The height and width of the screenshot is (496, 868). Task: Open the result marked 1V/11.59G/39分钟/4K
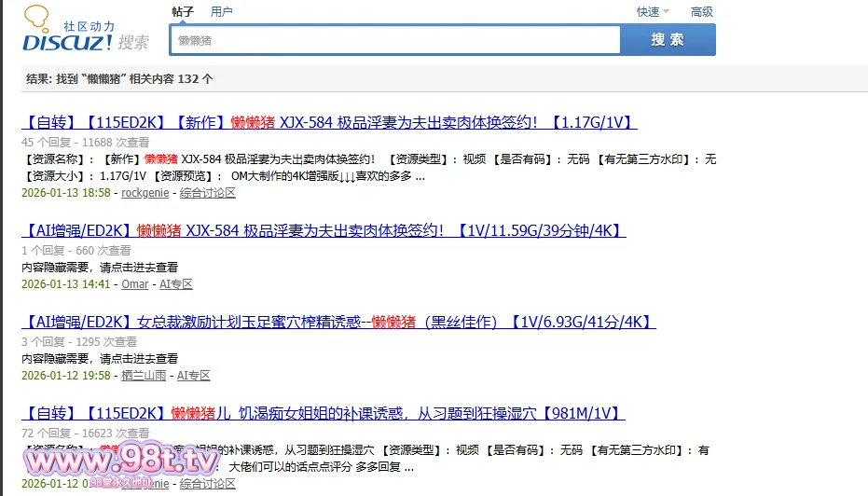pyautogui.click(x=324, y=230)
